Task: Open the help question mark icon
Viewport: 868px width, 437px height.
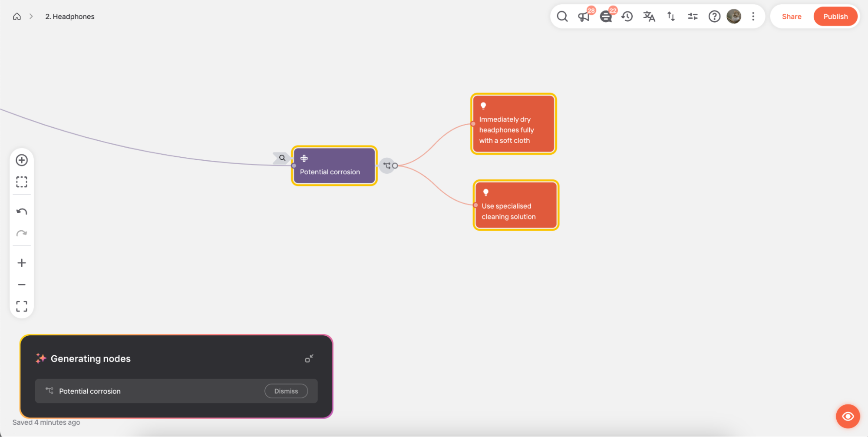Action: click(x=714, y=17)
